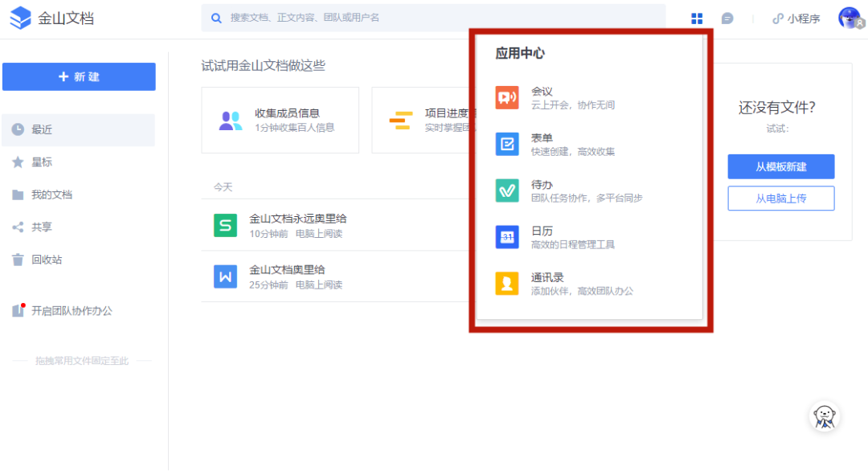
Task: Click the 新建 button
Action: coord(79,76)
